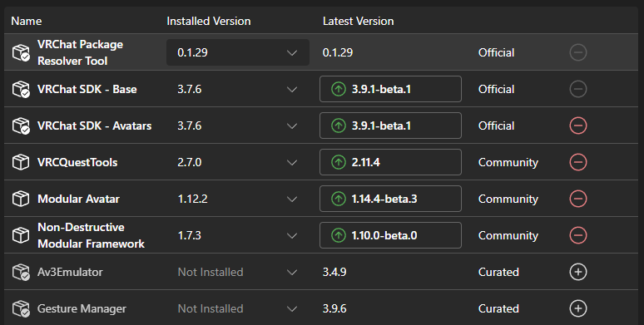Image resolution: width=644 pixels, height=325 pixels.
Task: Select the Av3Emulator name text
Action: click(x=70, y=272)
